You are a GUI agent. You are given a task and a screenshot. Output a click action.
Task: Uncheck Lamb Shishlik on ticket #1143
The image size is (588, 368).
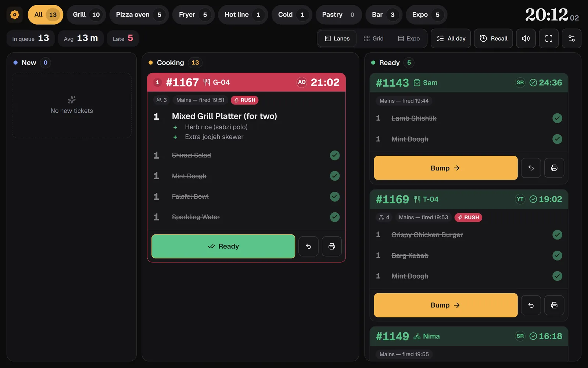557,118
